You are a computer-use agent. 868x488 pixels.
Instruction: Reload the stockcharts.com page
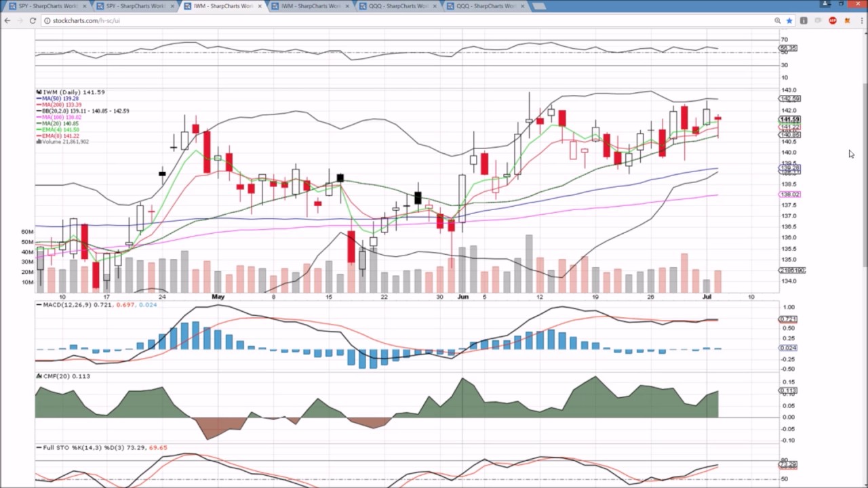click(x=33, y=20)
